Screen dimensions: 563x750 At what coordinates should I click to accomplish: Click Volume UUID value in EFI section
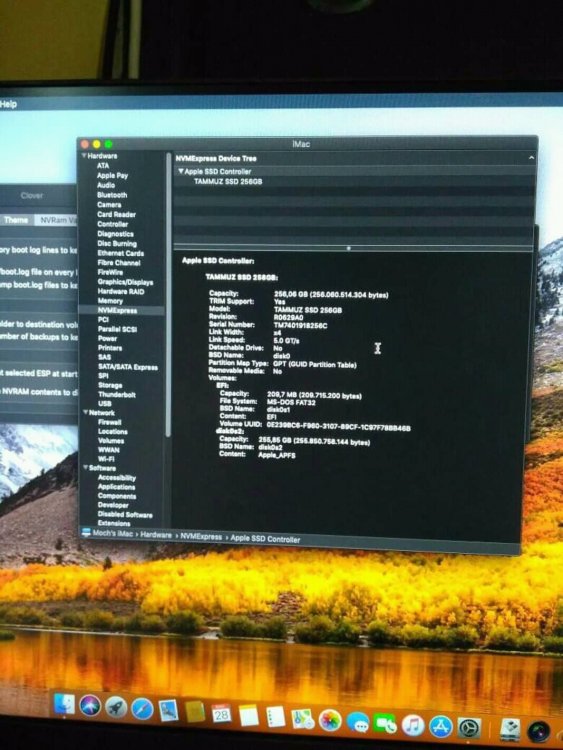338,427
